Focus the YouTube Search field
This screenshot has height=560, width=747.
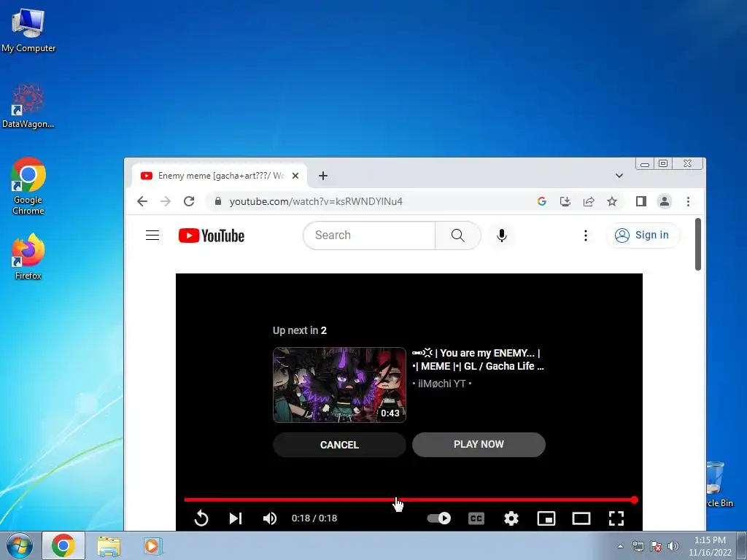pos(369,236)
